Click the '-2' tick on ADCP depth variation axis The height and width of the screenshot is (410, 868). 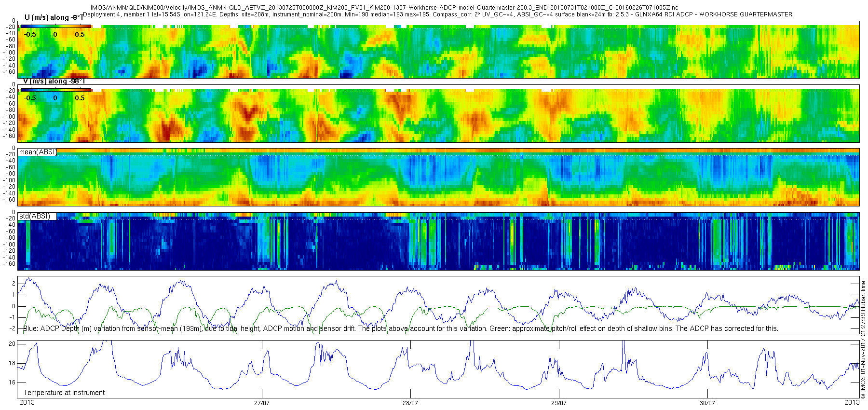[x=13, y=328]
